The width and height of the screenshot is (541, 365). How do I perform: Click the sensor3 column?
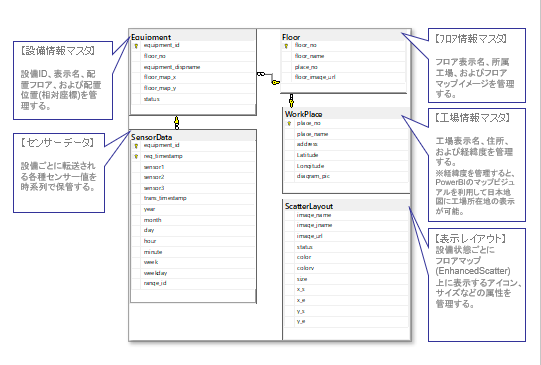(x=154, y=188)
